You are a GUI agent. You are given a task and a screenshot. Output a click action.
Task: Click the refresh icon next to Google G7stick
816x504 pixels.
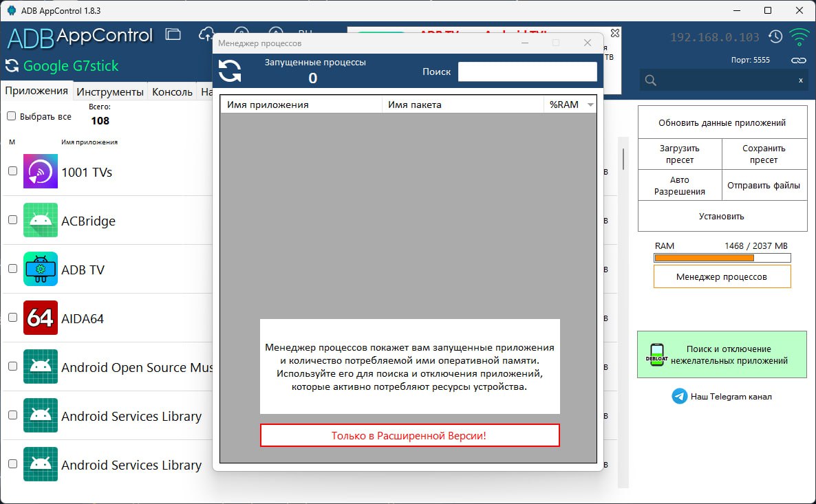pos(12,65)
